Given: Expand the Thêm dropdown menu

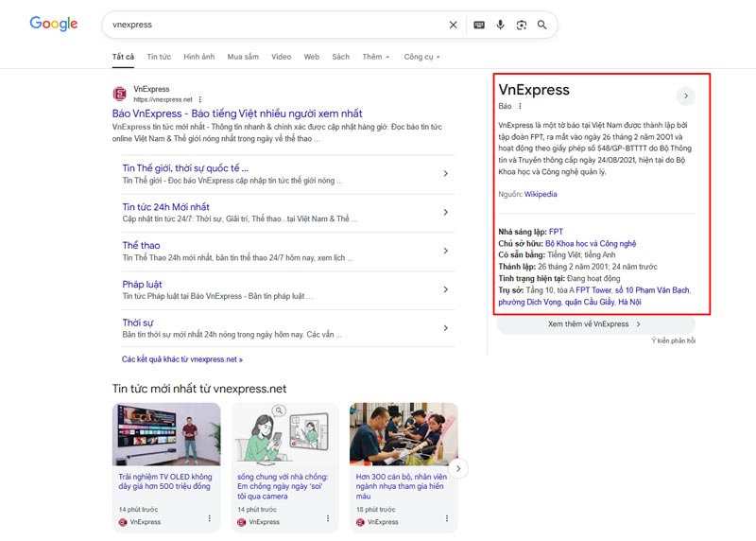Looking at the screenshot, I should pyautogui.click(x=375, y=57).
